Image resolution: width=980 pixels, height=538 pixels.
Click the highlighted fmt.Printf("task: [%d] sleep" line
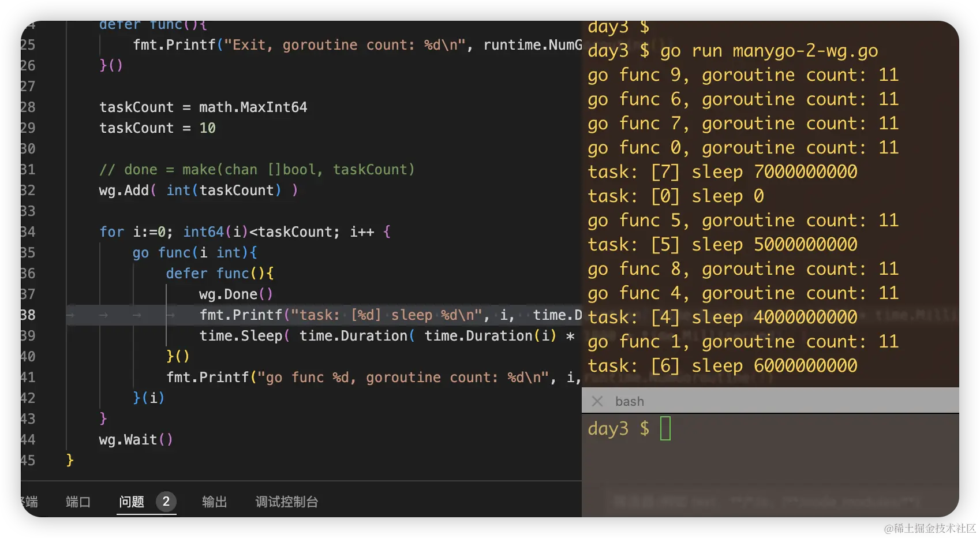click(391, 315)
